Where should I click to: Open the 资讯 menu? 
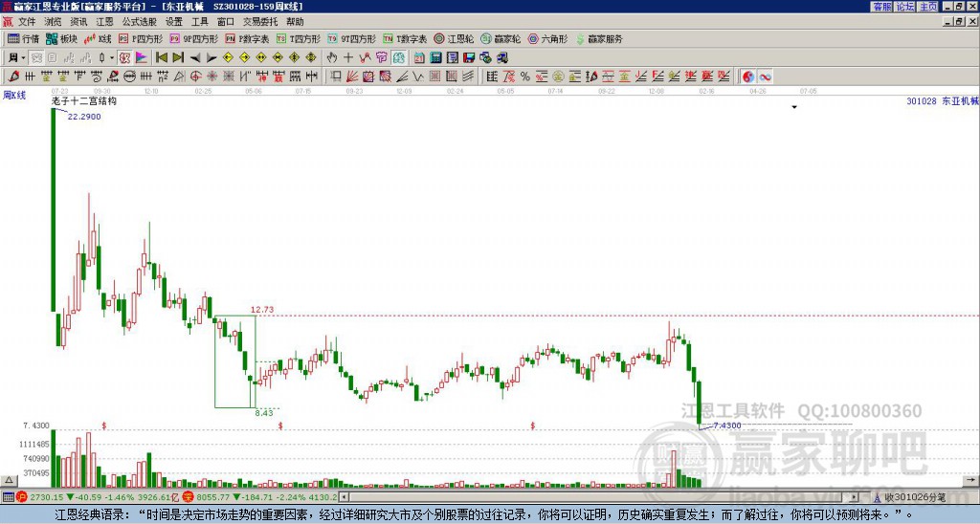78,22
